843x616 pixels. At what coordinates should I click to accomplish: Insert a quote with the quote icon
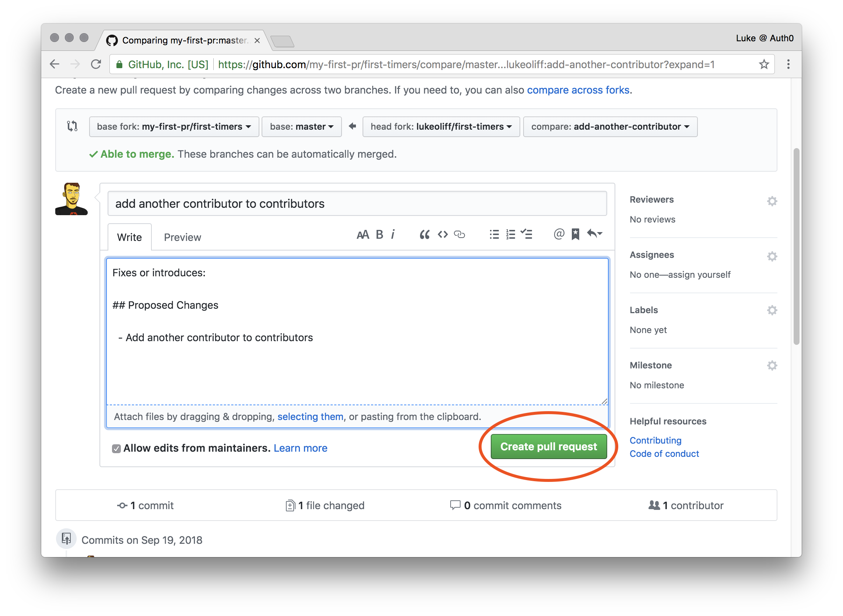point(424,235)
